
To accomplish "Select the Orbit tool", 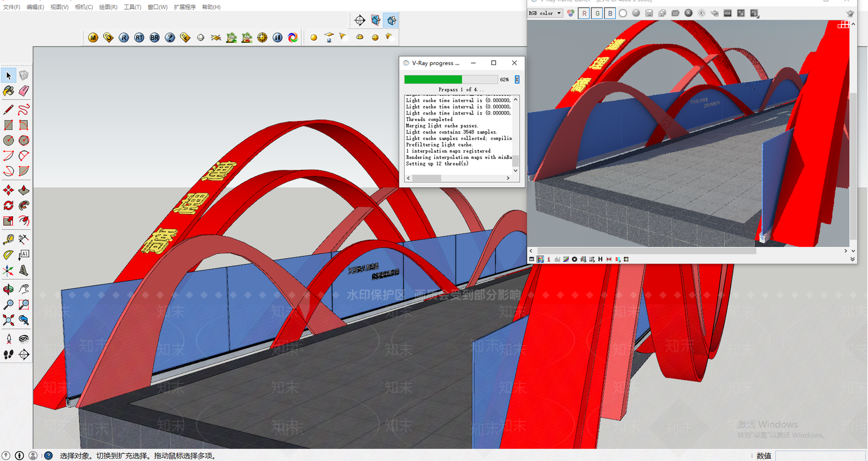I will click(9, 289).
